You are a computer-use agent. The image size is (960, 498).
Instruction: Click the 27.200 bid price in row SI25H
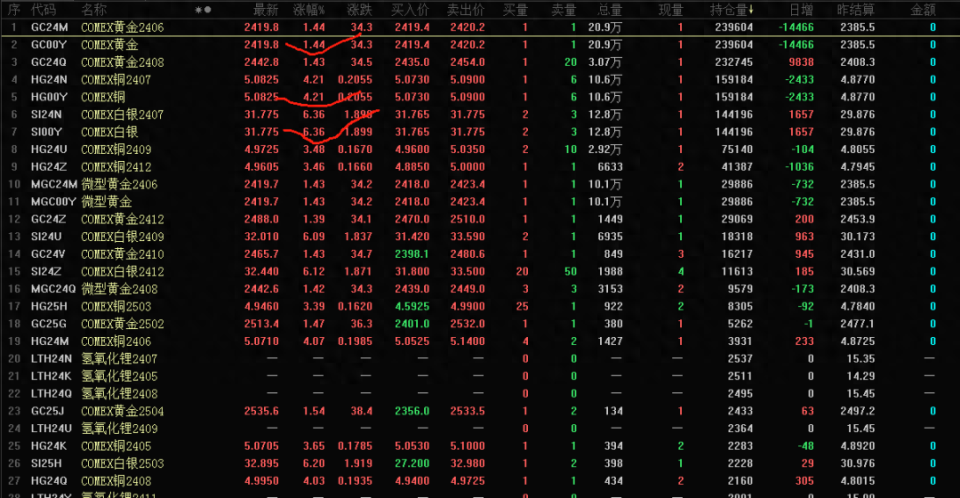pos(412,464)
